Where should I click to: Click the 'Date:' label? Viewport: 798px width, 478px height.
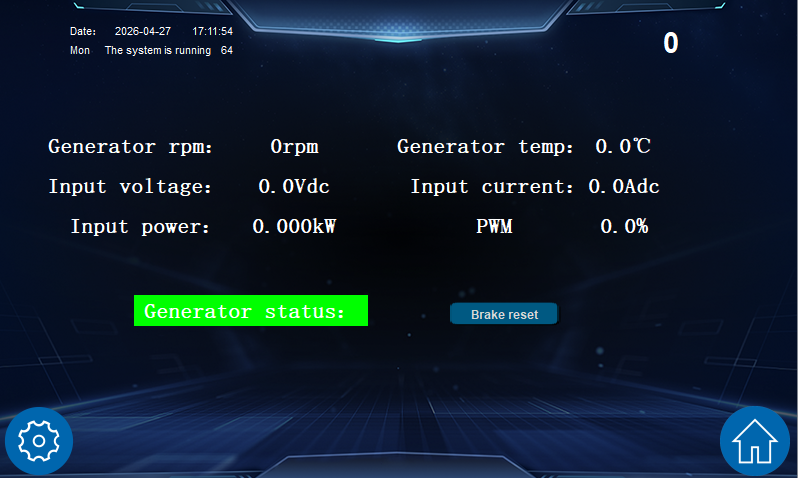[83, 31]
